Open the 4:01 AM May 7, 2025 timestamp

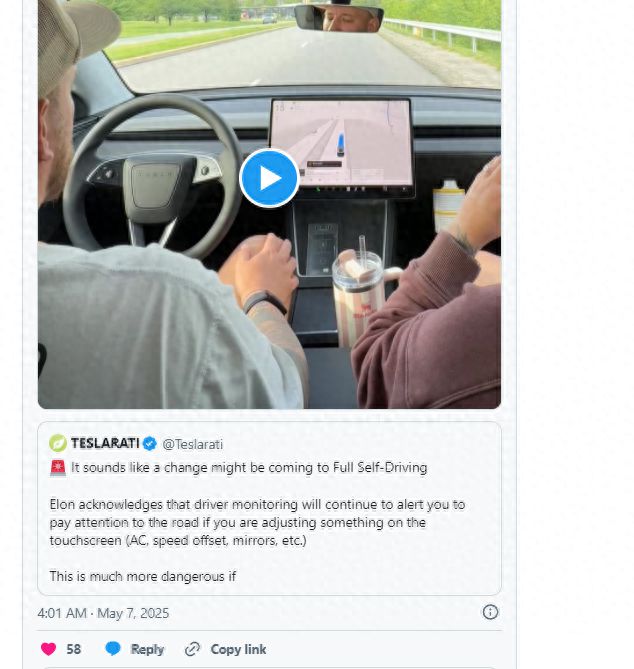coord(103,613)
